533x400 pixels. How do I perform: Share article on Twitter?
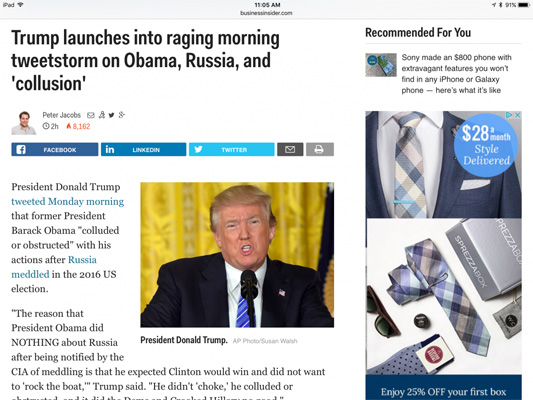click(231, 150)
